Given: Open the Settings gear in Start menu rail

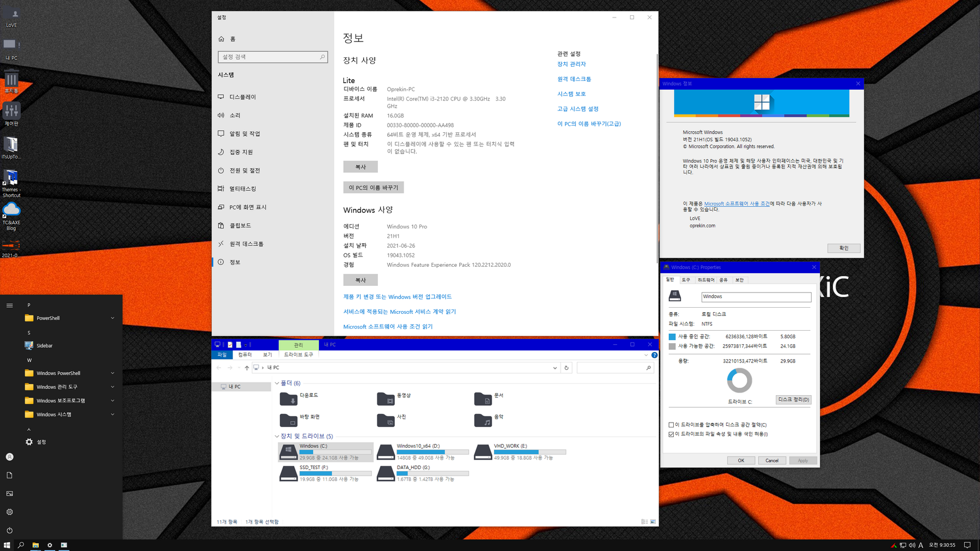Looking at the screenshot, I should point(9,512).
